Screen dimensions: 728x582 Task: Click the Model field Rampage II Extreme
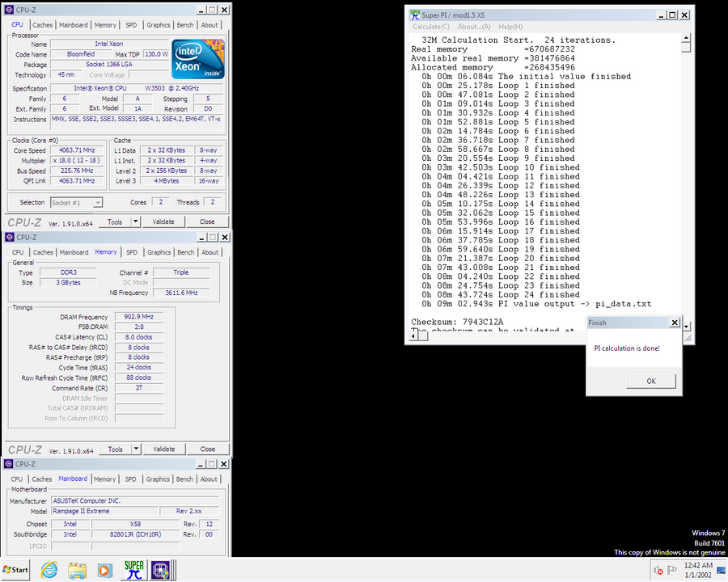pos(104,511)
